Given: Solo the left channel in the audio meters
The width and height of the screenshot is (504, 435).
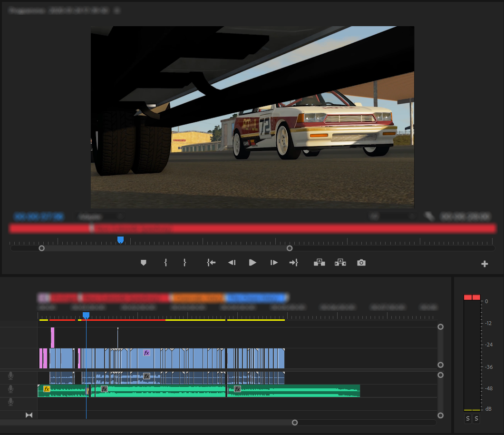Looking at the screenshot, I should coord(468,419).
